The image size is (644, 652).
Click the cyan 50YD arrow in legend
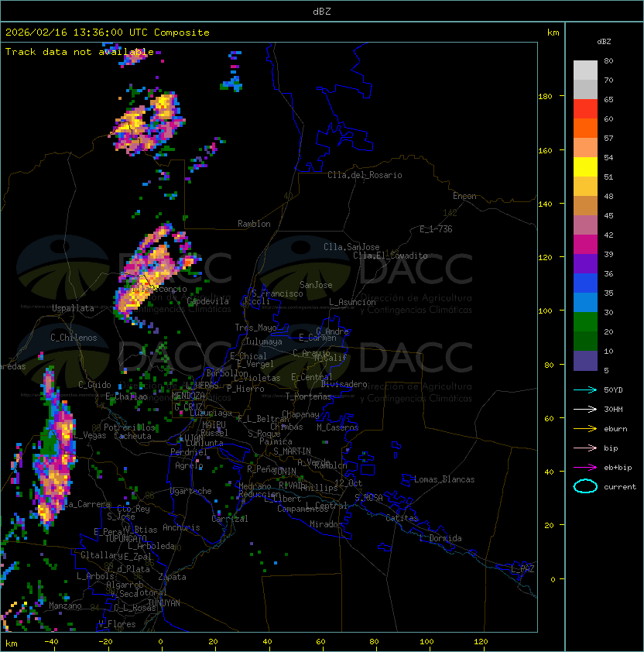pos(585,390)
